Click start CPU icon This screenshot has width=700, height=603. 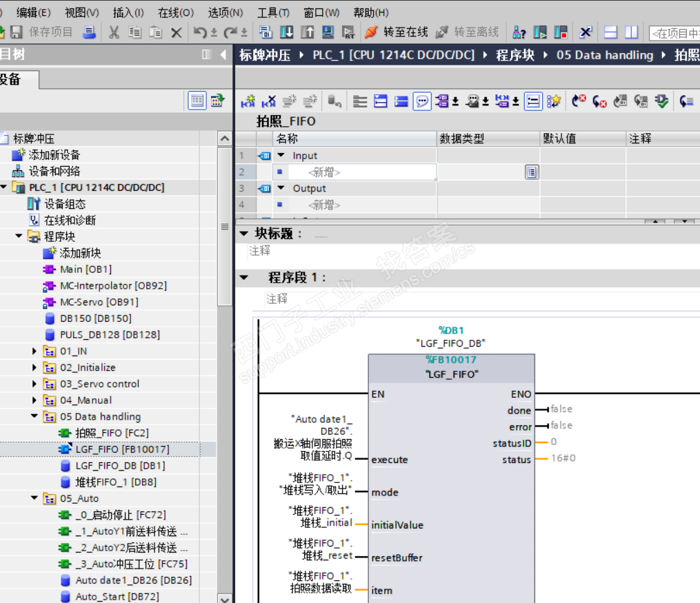point(540,32)
